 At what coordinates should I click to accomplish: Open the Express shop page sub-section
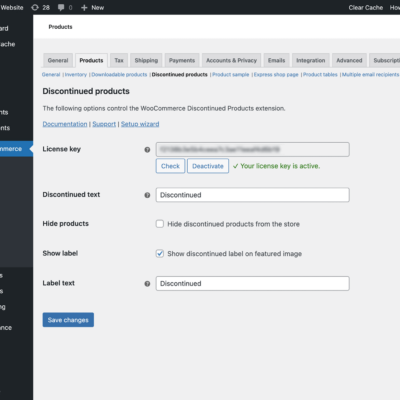(x=276, y=75)
